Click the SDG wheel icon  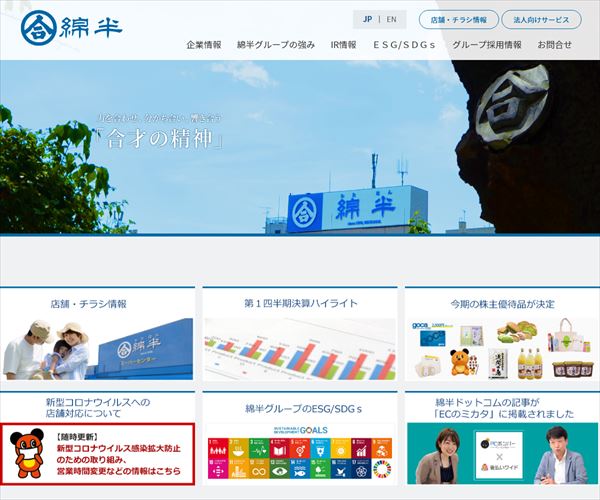pos(382,469)
